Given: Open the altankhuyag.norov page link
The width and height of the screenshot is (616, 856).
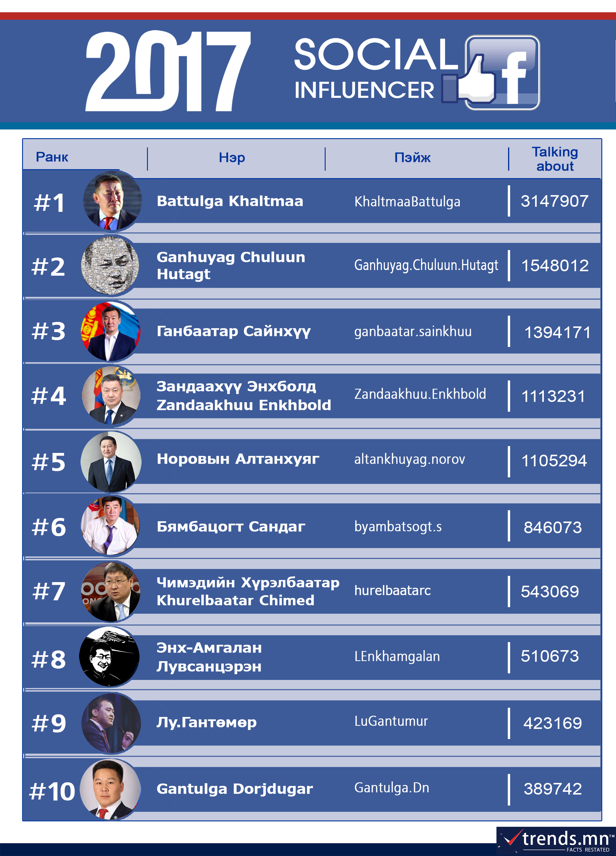Looking at the screenshot, I should pyautogui.click(x=409, y=459).
